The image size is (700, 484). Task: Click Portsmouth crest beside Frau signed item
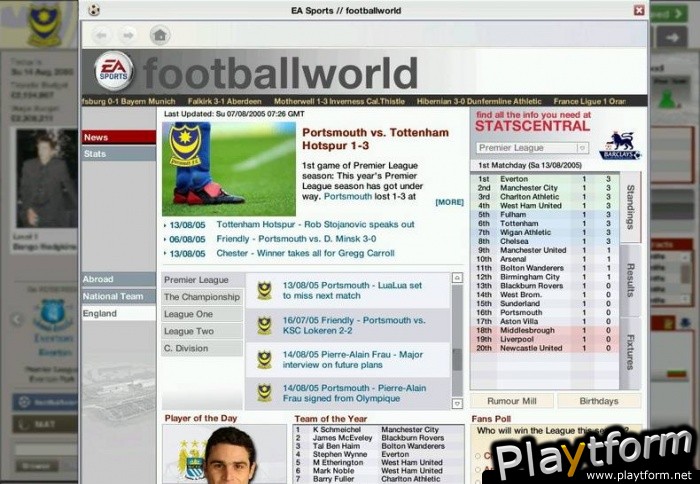264,393
